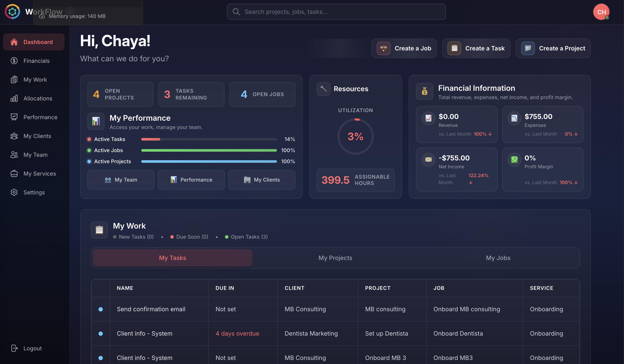This screenshot has height=364, width=624.
Task: Click the Logout icon at bottom left
Action: point(14,348)
